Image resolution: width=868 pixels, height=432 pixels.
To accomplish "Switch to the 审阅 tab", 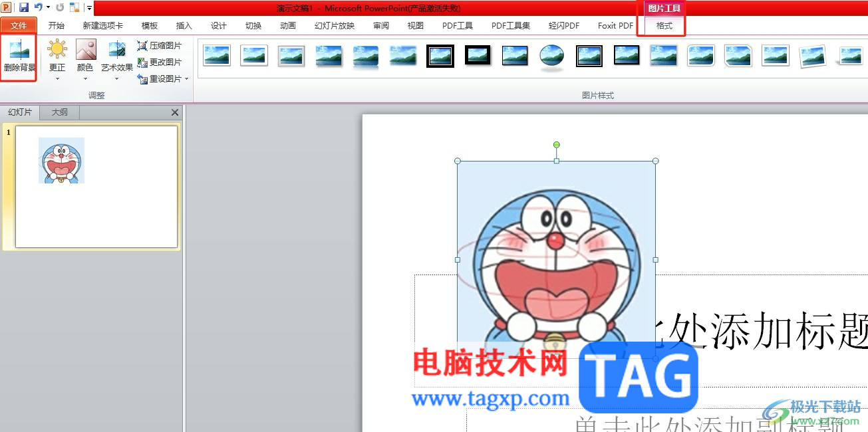I will [x=381, y=26].
